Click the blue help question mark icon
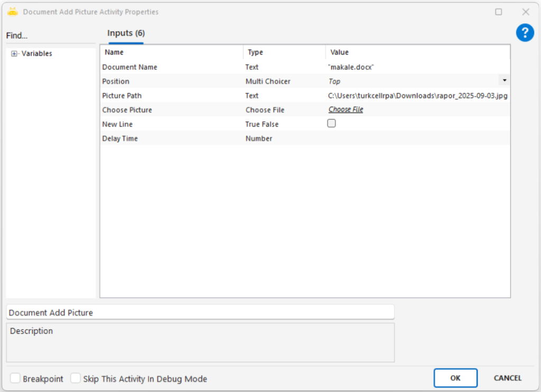The height and width of the screenshot is (392, 541). (x=525, y=33)
